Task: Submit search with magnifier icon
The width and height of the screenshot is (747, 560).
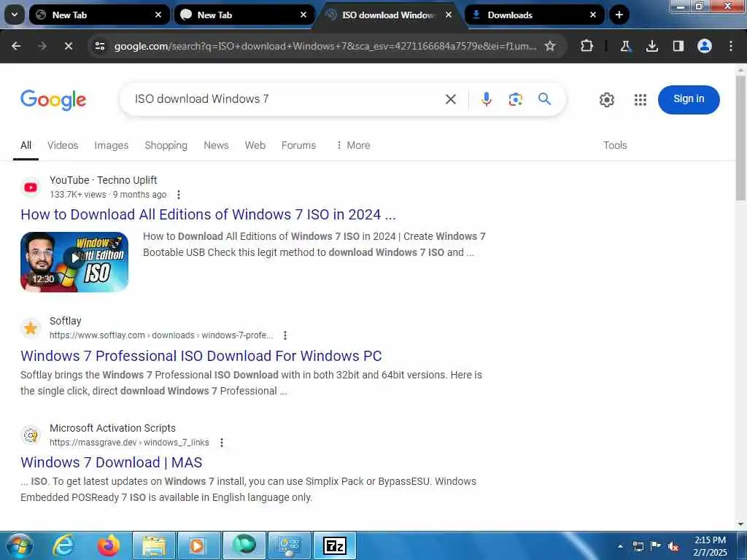Action: [x=544, y=99]
